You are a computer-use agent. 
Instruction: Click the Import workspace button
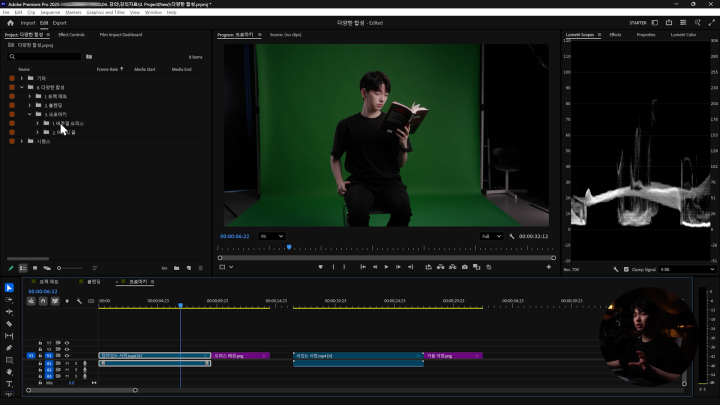pos(28,22)
